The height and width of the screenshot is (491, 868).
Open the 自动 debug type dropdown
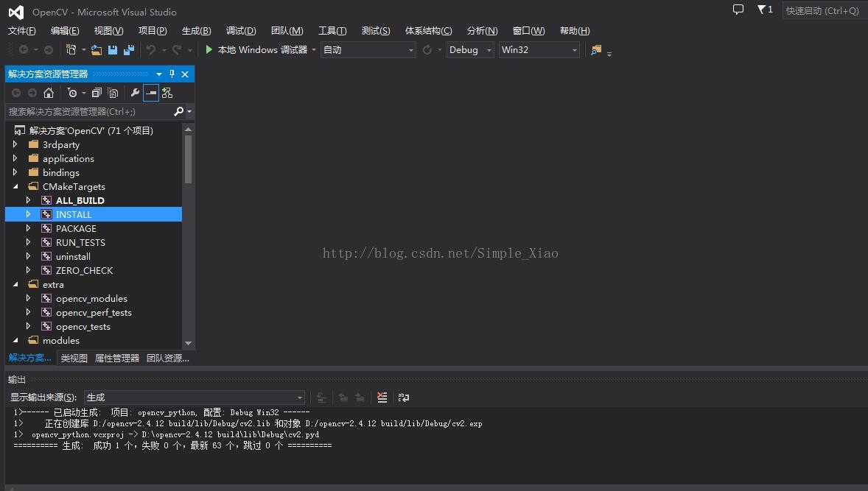click(x=368, y=50)
